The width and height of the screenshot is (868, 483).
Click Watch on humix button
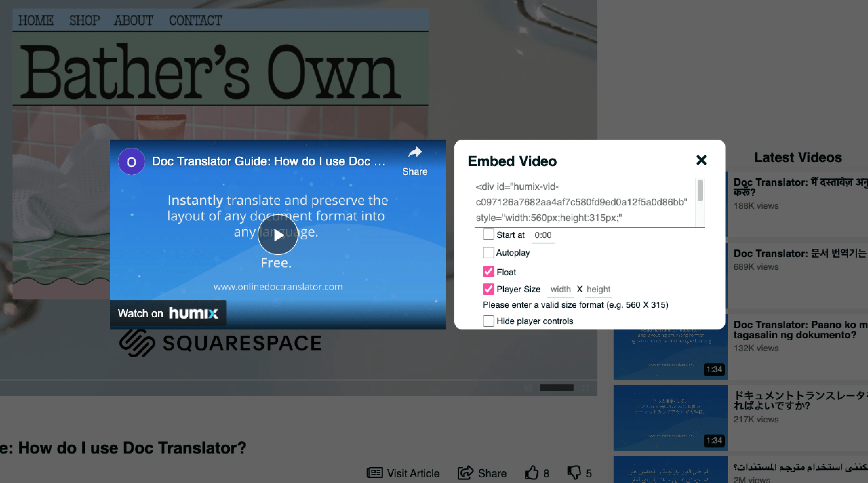pos(168,313)
